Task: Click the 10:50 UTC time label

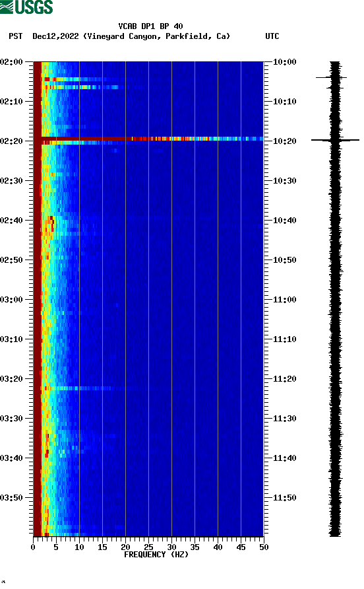Action: tap(285, 260)
